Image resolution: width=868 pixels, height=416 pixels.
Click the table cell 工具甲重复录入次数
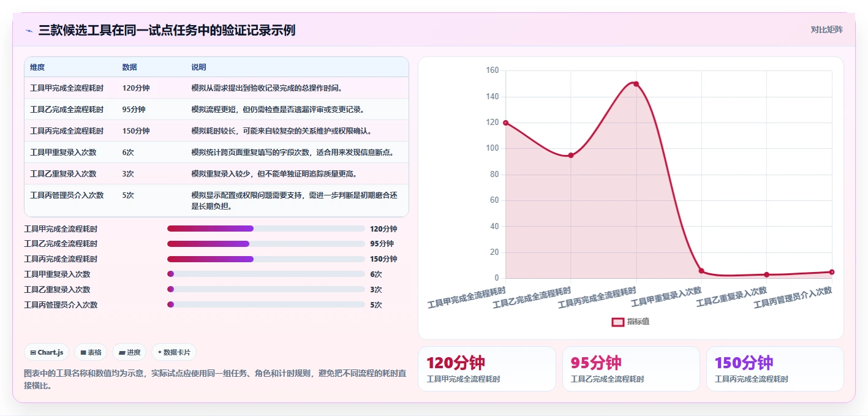tap(63, 153)
